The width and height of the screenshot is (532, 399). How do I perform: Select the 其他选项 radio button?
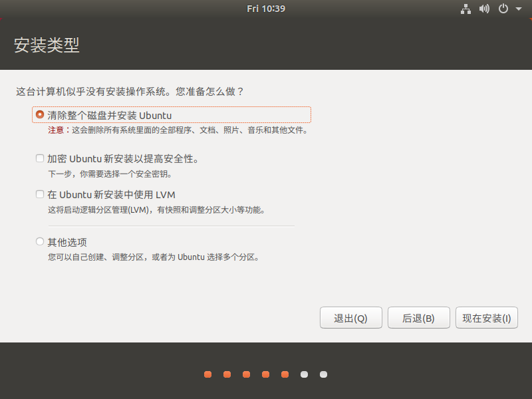click(x=40, y=241)
